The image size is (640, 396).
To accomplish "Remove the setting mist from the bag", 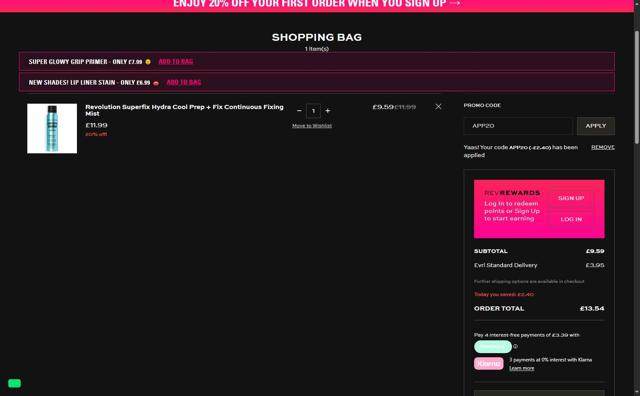I will (438, 107).
